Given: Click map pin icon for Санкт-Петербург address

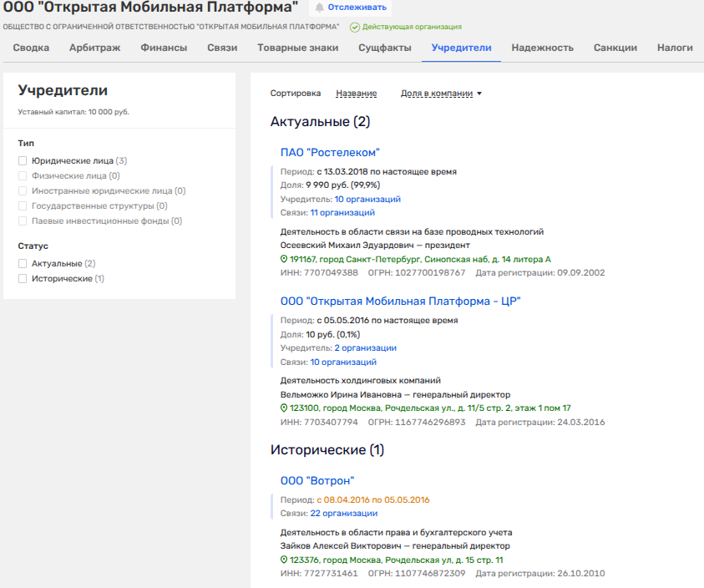Looking at the screenshot, I should click(284, 260).
